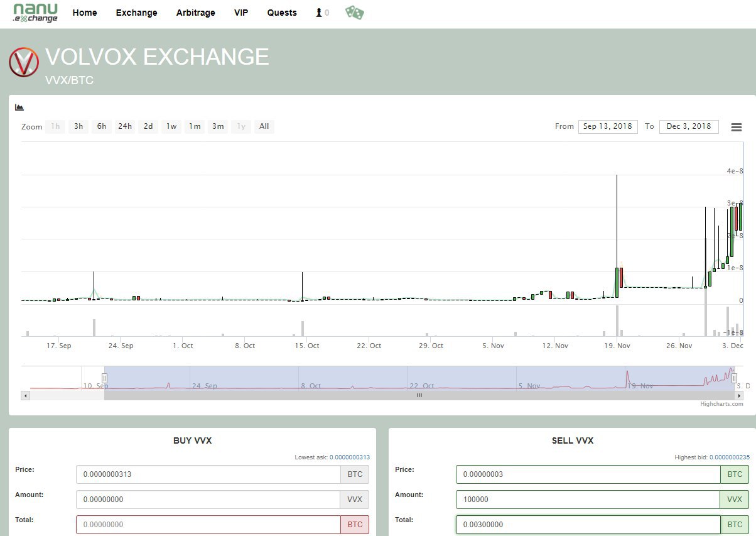
Task: Click right handle of chart navigator
Action: coord(734,378)
